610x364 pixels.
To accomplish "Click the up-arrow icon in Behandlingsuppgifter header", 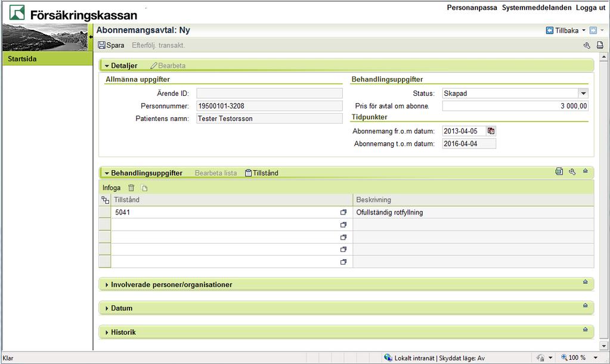I will (x=585, y=171).
